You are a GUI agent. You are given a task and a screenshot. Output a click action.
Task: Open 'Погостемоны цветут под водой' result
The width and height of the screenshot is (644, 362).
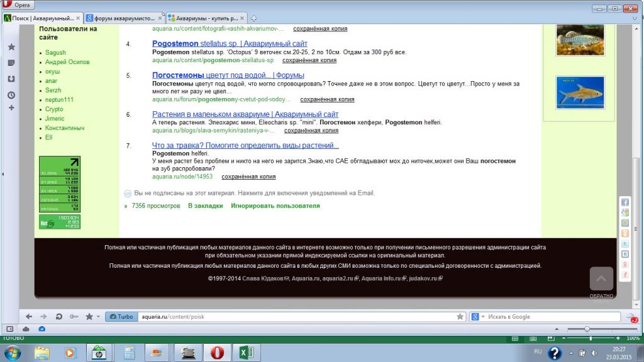point(228,75)
